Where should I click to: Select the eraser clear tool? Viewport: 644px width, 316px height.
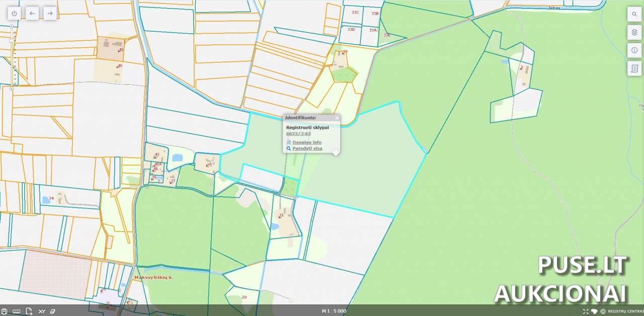(52, 311)
